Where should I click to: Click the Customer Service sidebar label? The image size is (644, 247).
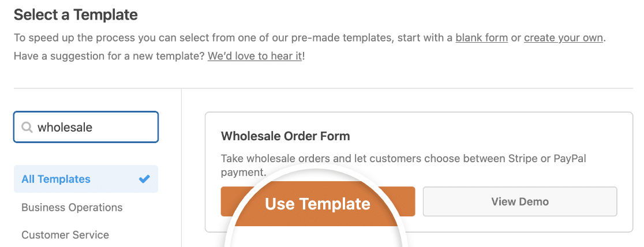click(x=65, y=235)
